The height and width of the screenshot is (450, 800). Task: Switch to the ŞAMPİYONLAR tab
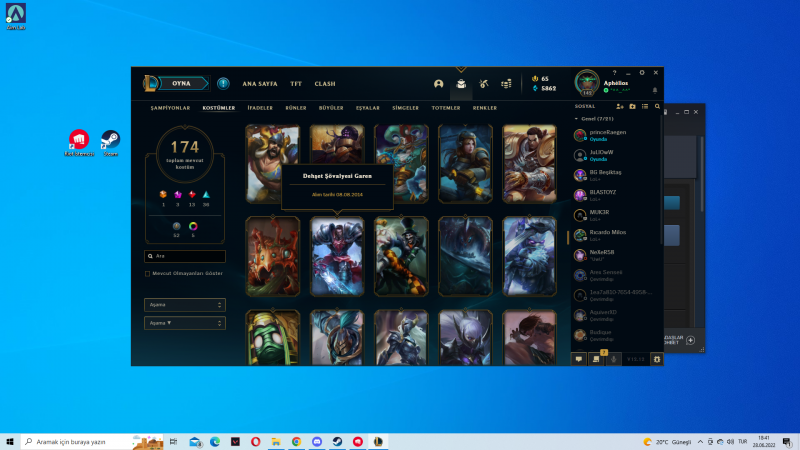click(x=170, y=108)
